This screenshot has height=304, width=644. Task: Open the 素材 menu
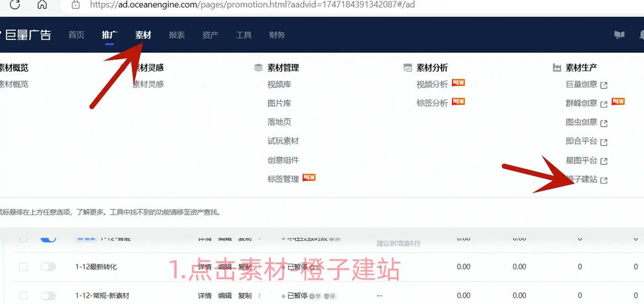pyautogui.click(x=143, y=35)
